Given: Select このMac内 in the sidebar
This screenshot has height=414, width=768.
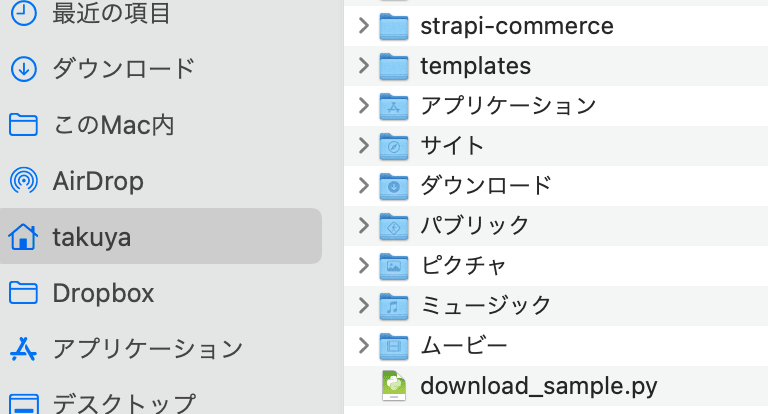Looking at the screenshot, I should click(x=114, y=124).
